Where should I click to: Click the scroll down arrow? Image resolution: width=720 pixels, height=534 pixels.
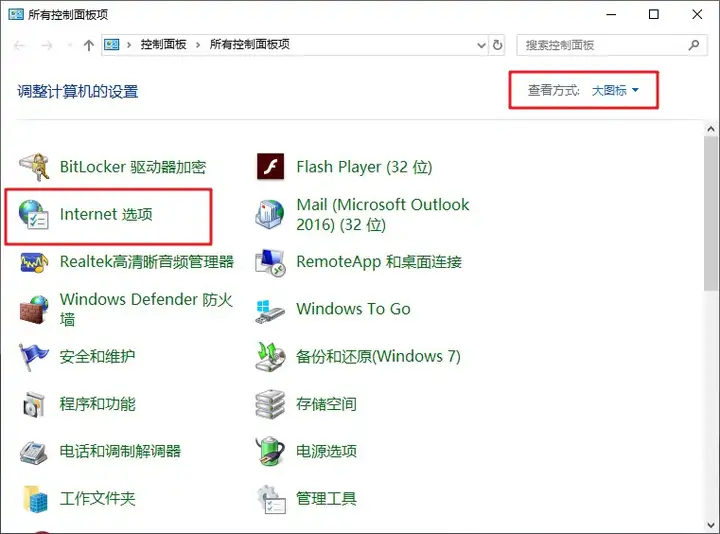click(711, 525)
